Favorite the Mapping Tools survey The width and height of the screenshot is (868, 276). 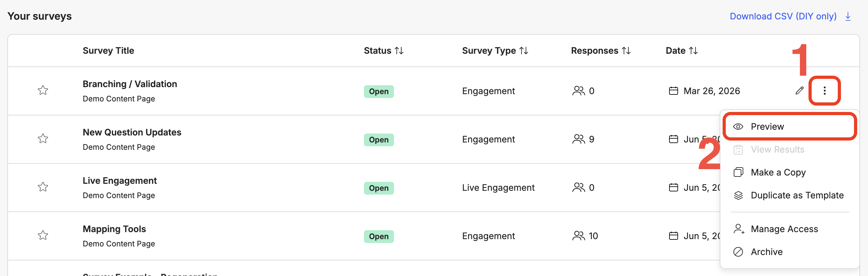[x=43, y=235]
